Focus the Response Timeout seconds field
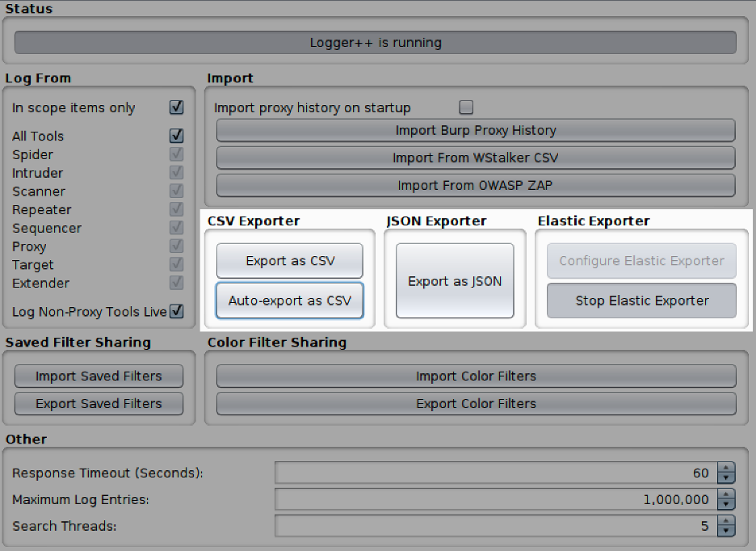 [x=496, y=473]
